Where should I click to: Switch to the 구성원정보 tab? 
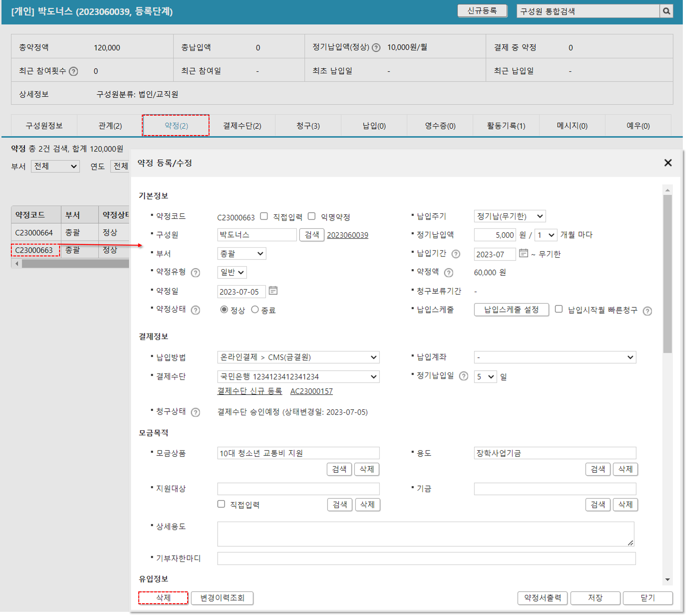point(44,126)
